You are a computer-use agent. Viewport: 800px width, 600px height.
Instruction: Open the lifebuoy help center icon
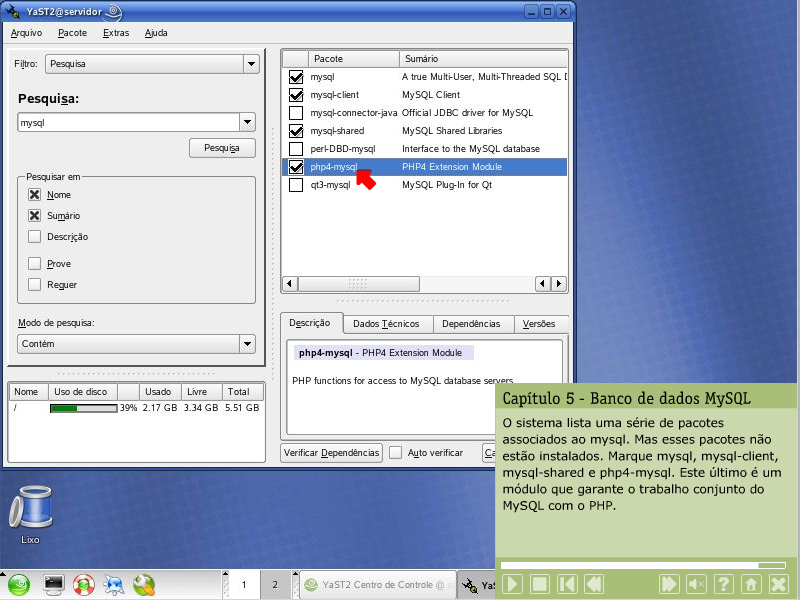click(x=84, y=584)
